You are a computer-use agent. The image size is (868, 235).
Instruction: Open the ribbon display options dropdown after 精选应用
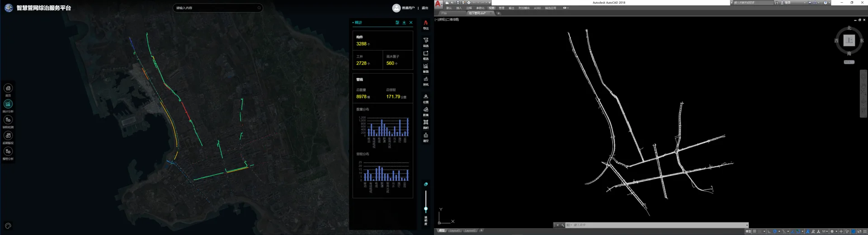click(566, 8)
